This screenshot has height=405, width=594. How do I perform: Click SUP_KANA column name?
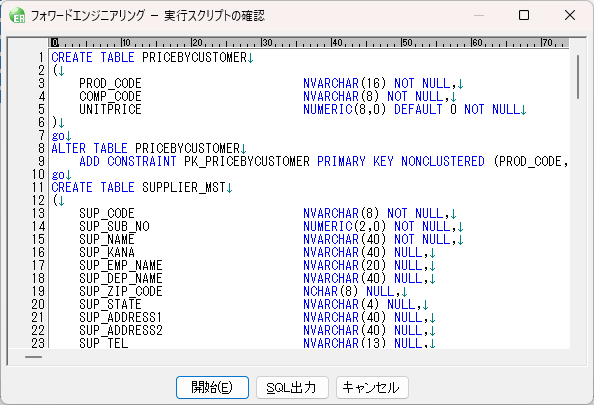(x=107, y=252)
